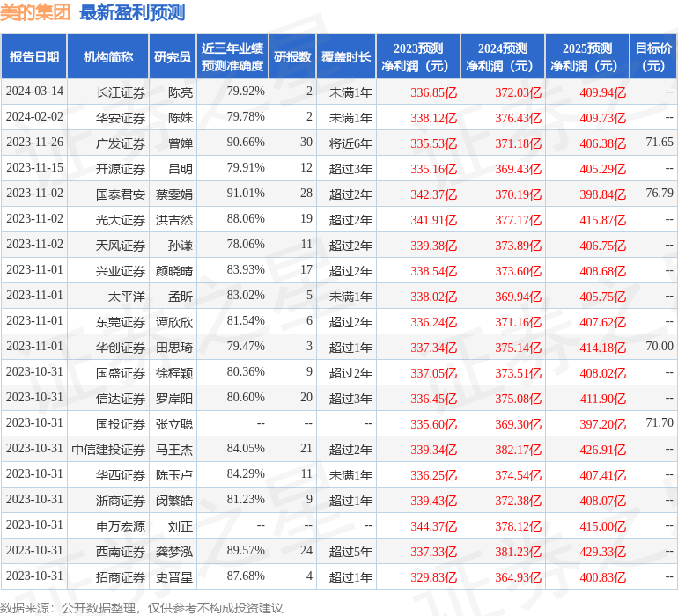
Task: Click the 2025预测净利润 column header
Action: point(587,57)
